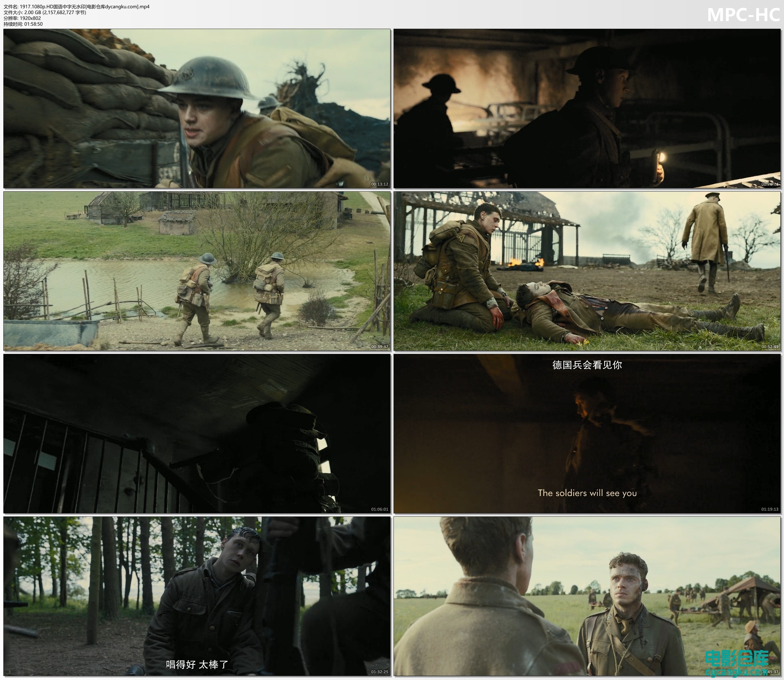Open the officer in field thumbnail
Image resolution: width=784 pixels, height=680 pixels.
tap(587, 596)
